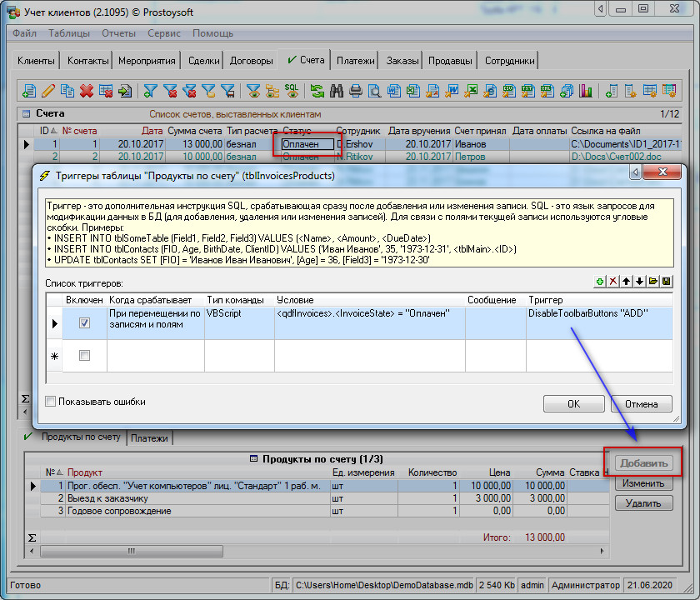Uncheck the Включен checkbox of first trigger

tap(84, 323)
